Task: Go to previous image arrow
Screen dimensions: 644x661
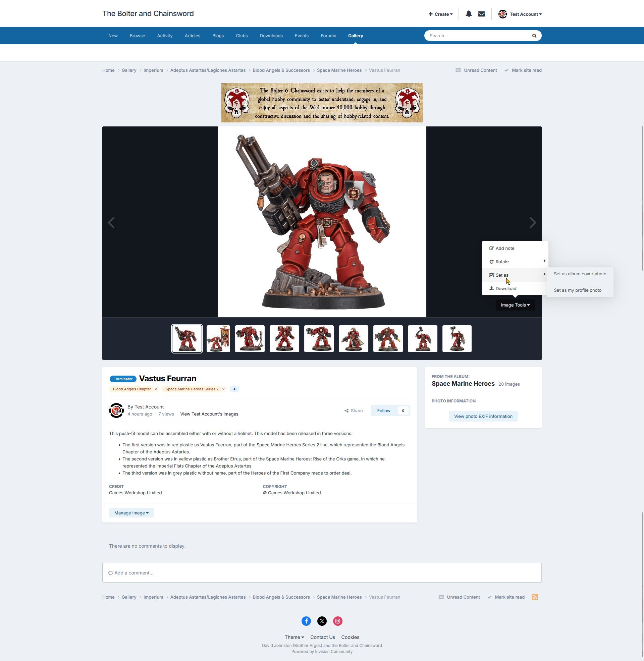Action: coord(111,222)
